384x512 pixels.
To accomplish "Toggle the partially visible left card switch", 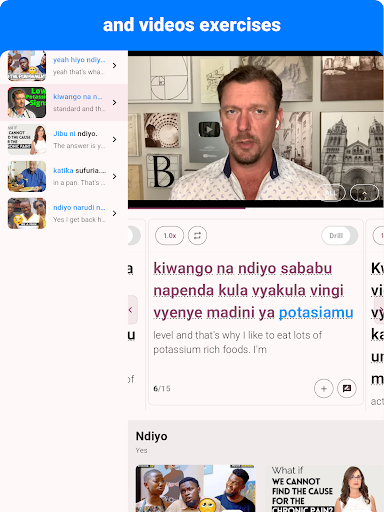I will click(134, 236).
